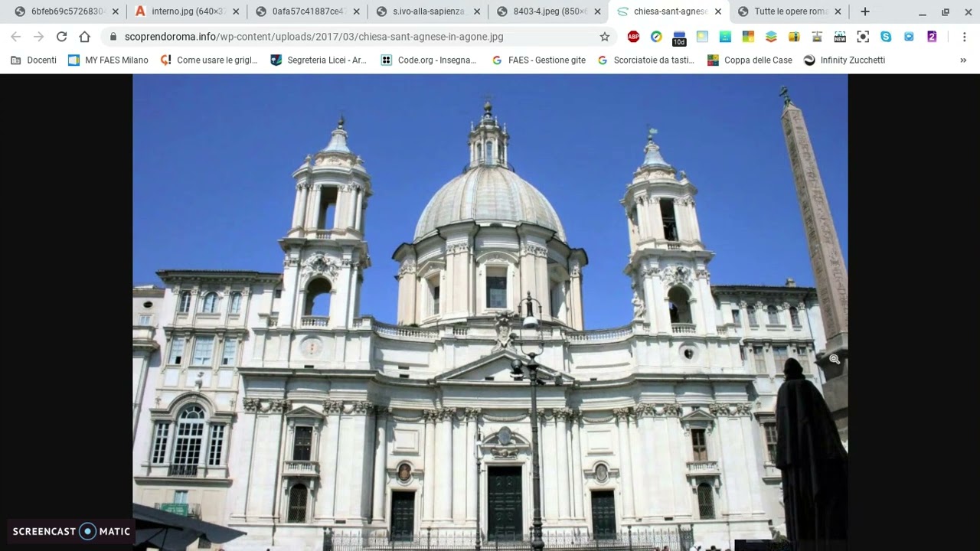Click the browser back arrow

click(16, 37)
